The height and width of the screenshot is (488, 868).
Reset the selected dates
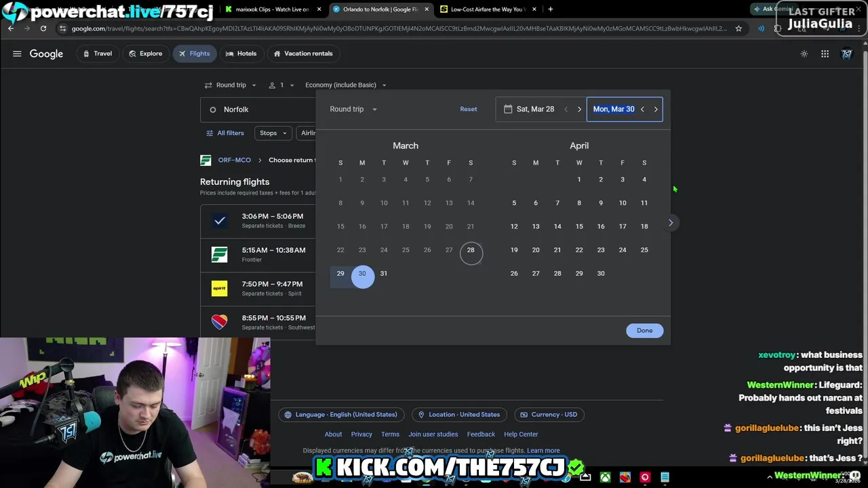coord(469,109)
